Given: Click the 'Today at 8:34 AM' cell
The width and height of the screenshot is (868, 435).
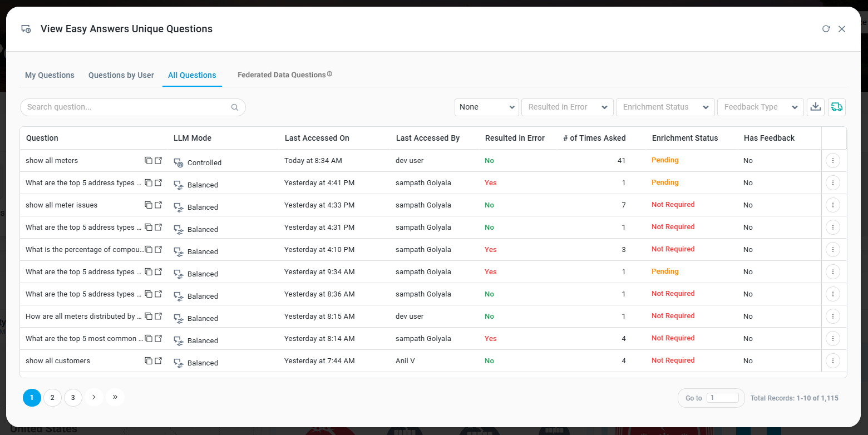Looking at the screenshot, I should tap(313, 160).
